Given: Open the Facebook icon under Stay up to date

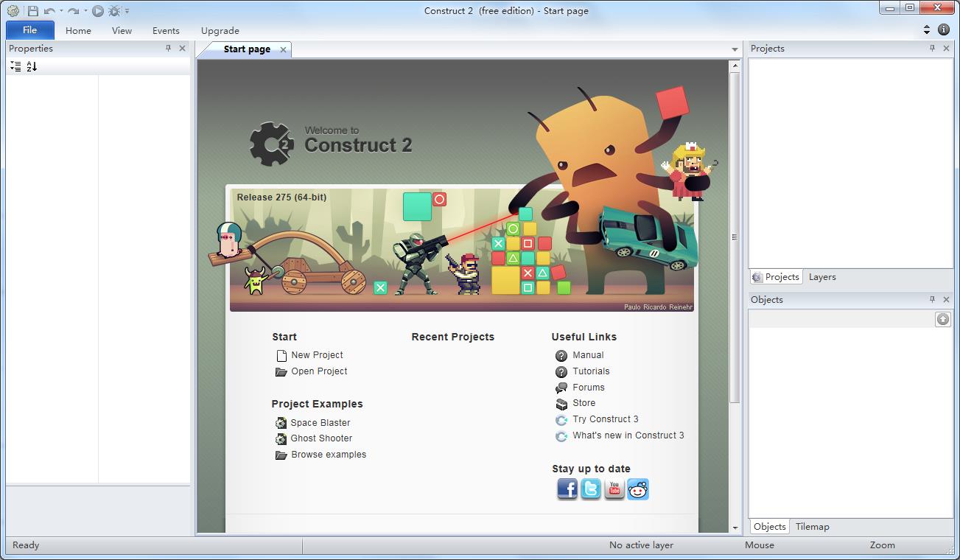Looking at the screenshot, I should click(x=567, y=489).
